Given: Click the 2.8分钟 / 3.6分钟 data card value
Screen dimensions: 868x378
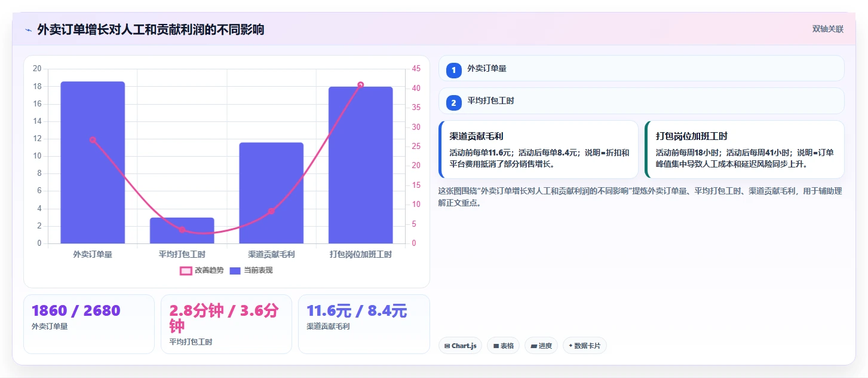Looking at the screenshot, I should 224,318.
